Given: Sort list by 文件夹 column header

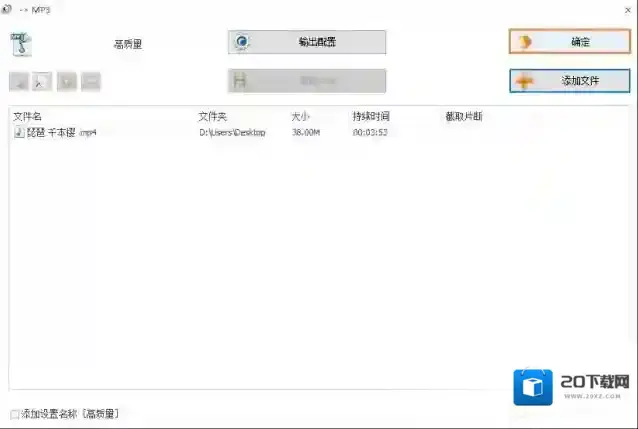Looking at the screenshot, I should 213,117.
